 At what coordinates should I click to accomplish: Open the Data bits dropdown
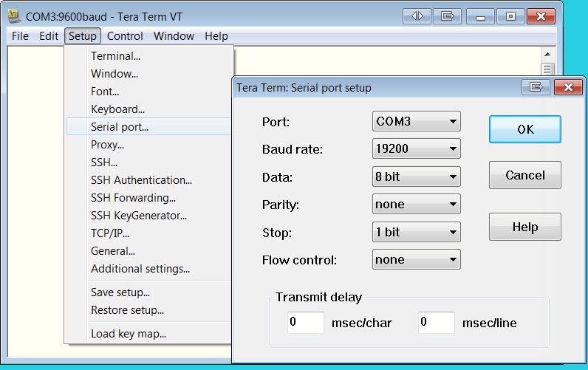click(x=417, y=177)
